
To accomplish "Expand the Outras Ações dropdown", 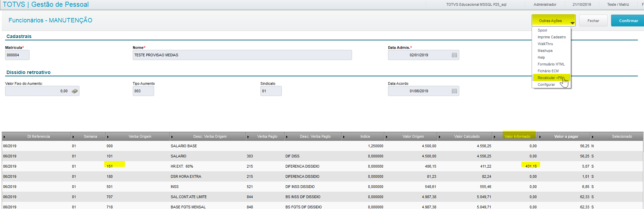I will (554, 21).
